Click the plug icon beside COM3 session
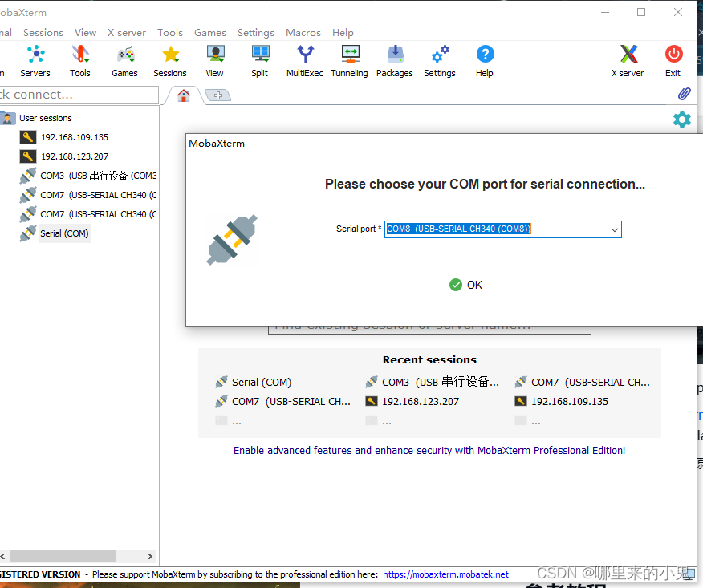 28,176
